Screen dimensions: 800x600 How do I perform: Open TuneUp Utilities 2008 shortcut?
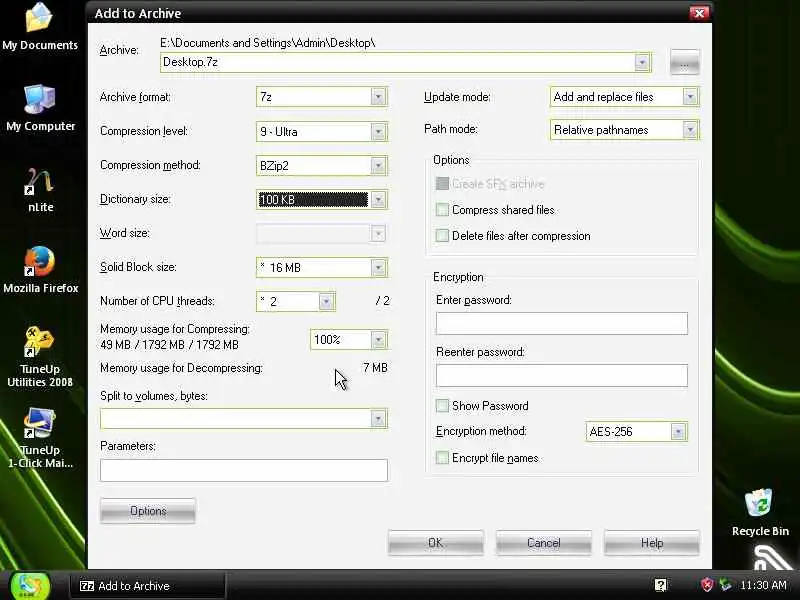40,357
